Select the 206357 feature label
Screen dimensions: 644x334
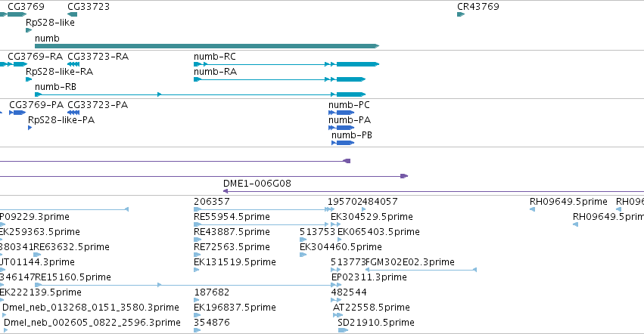point(212,202)
